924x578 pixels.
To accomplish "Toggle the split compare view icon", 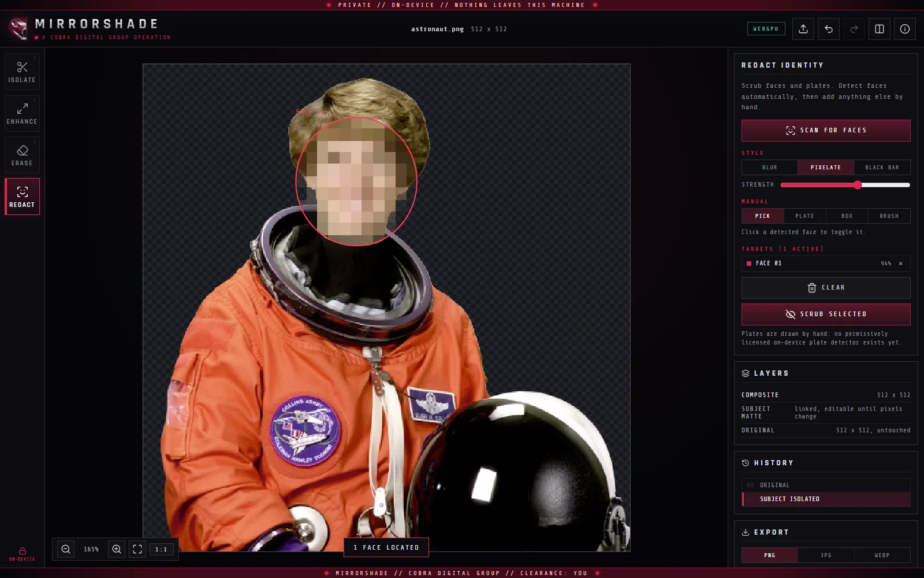I will [880, 29].
